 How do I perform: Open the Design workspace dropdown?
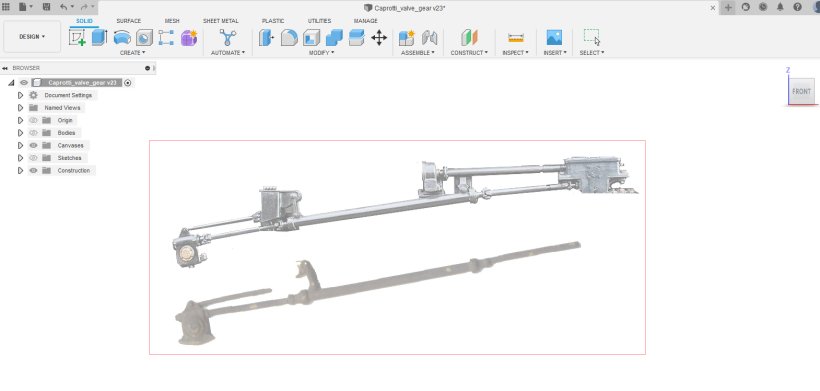point(32,37)
